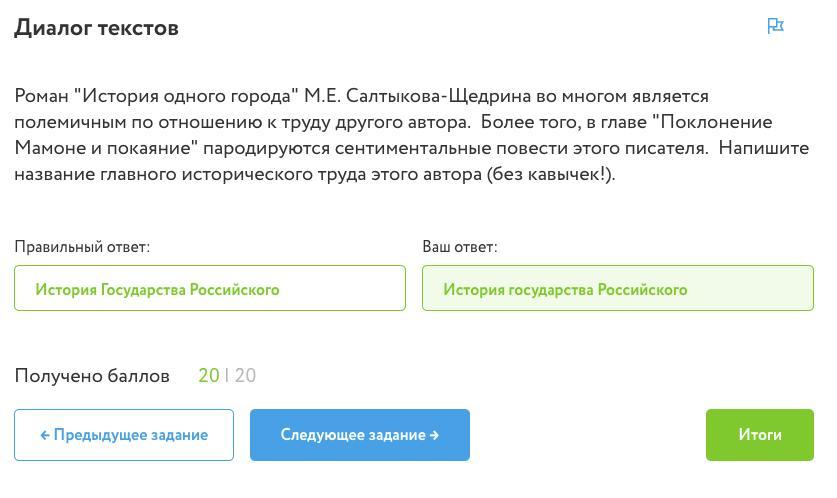The image size is (837, 498).
Task: Click the Правильный ответ label
Action: [82, 247]
